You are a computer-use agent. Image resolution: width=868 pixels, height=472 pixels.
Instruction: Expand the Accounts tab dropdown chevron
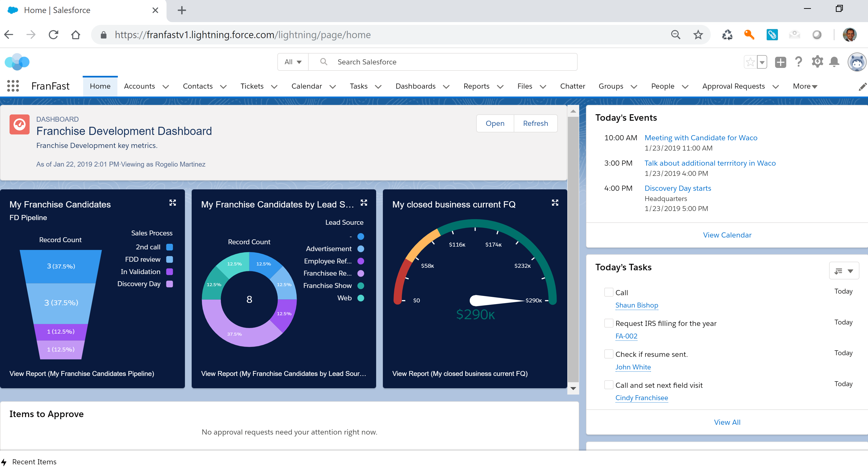pos(165,87)
